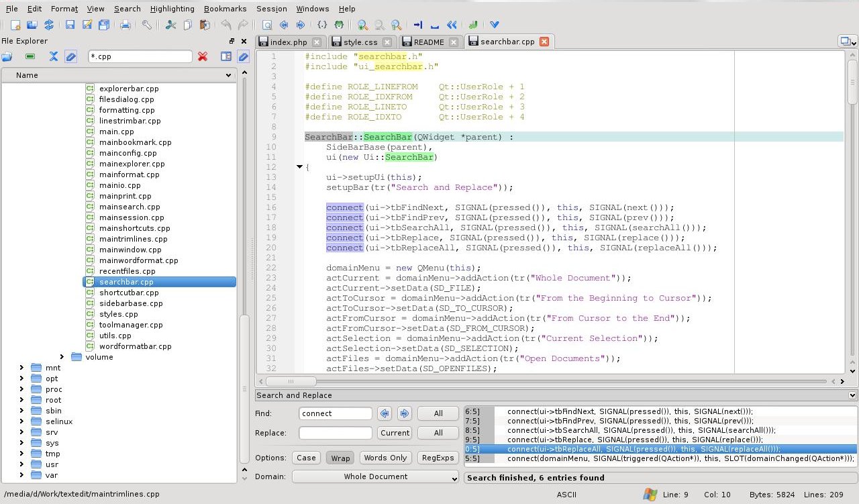Select mainwindow.cpp in the file list

130,250
